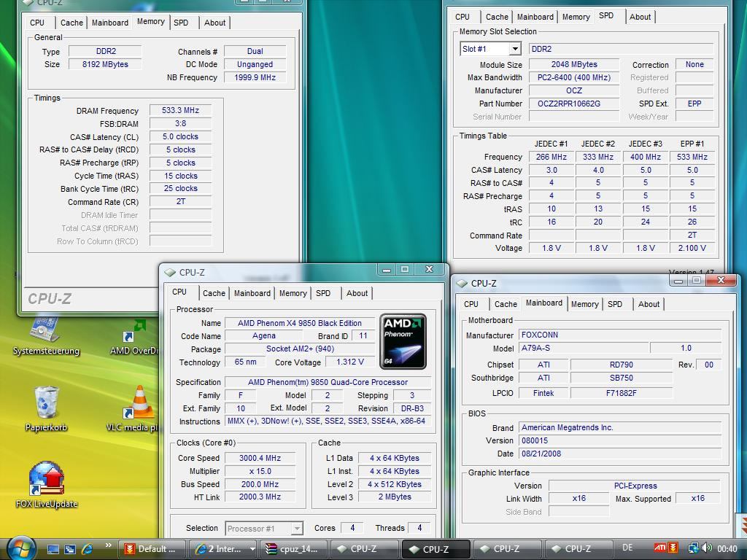
Task: Click the 533.3 MHz DRAM Frequency value
Action: click(x=180, y=111)
